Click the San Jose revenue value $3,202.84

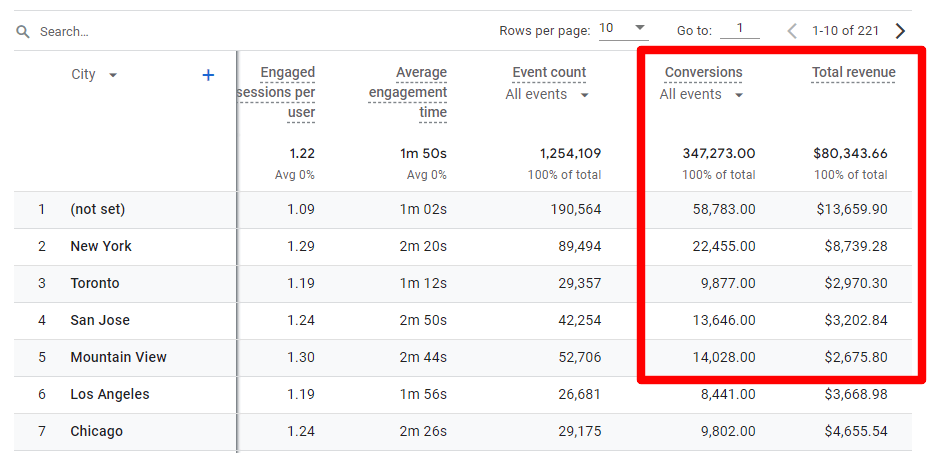[x=851, y=320]
